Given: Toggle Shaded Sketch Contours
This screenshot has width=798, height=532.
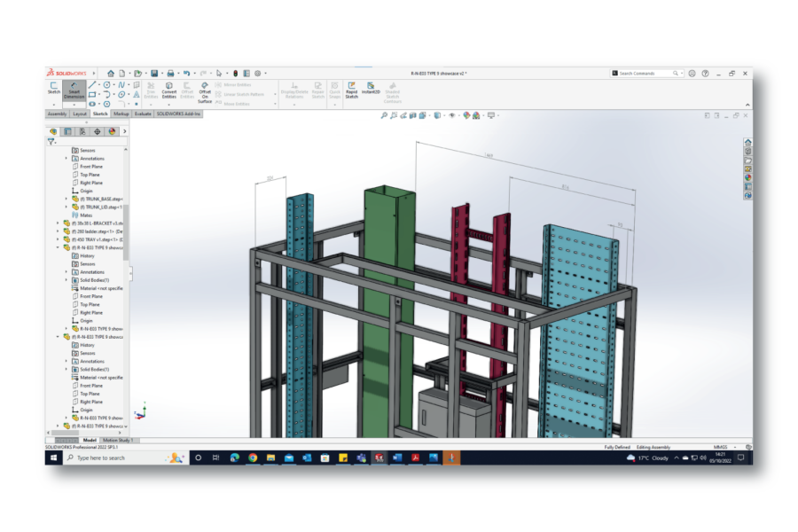Looking at the screenshot, I should click(393, 92).
